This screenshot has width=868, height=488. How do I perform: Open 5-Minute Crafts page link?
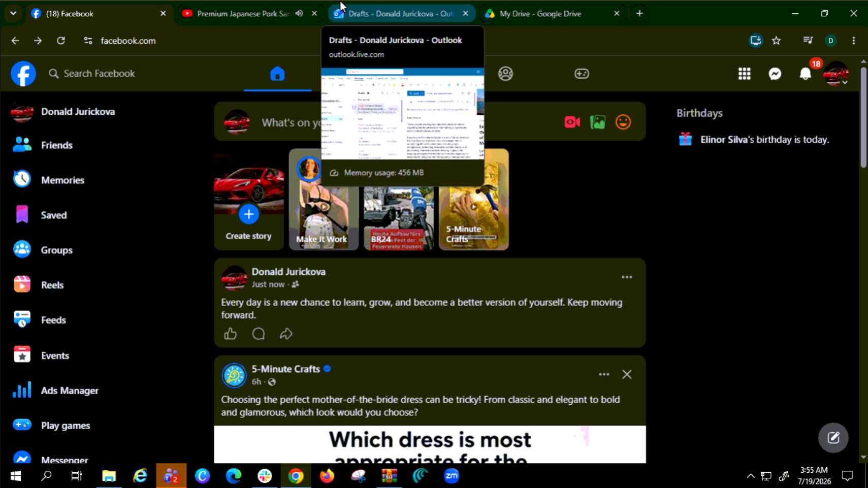click(286, 369)
